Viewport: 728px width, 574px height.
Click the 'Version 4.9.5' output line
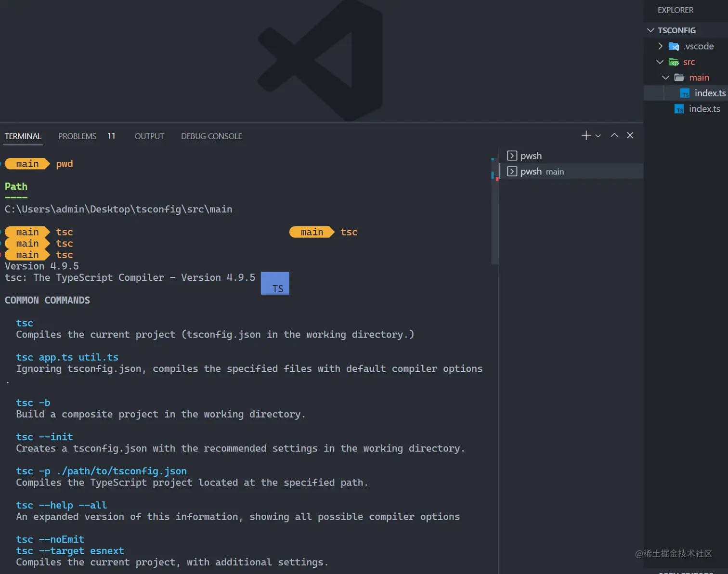[42, 266]
